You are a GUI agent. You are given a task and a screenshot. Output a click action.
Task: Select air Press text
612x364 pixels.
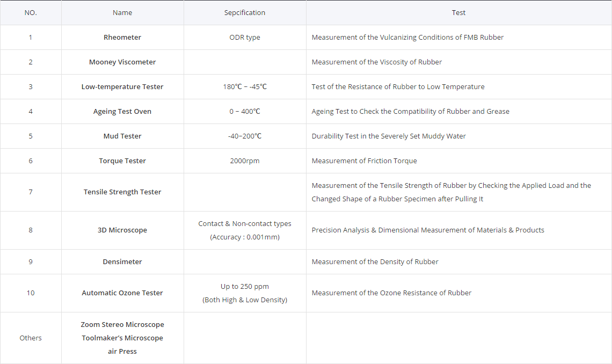(x=122, y=352)
